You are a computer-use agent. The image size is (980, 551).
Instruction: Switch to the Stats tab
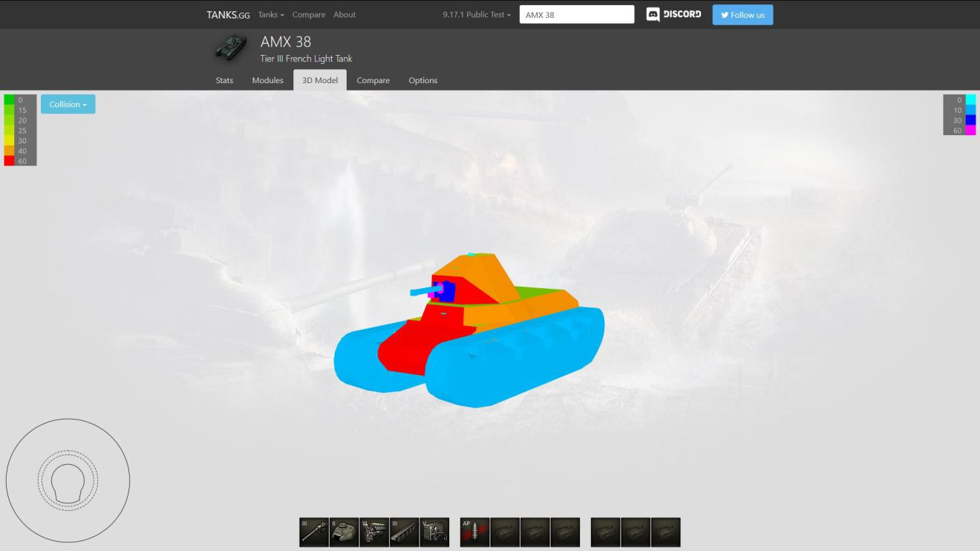224,80
